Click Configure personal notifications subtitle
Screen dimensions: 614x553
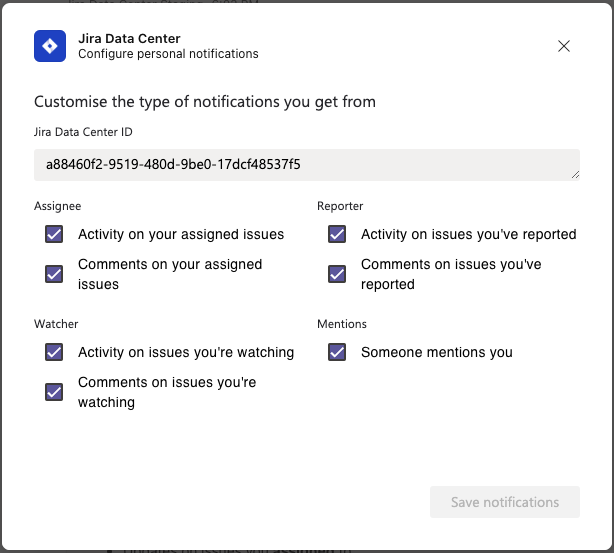168,54
